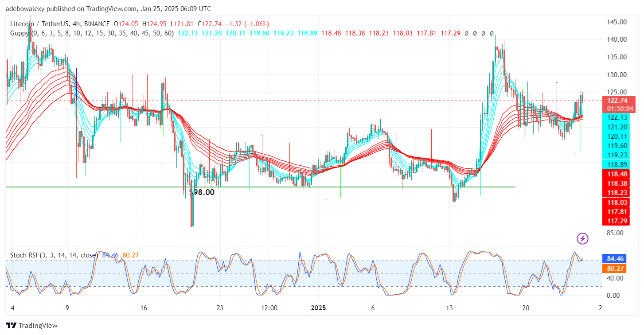Click the Open value O124.05 in legend
Viewport: 644px width, 335px height.
pyautogui.click(x=126, y=23)
